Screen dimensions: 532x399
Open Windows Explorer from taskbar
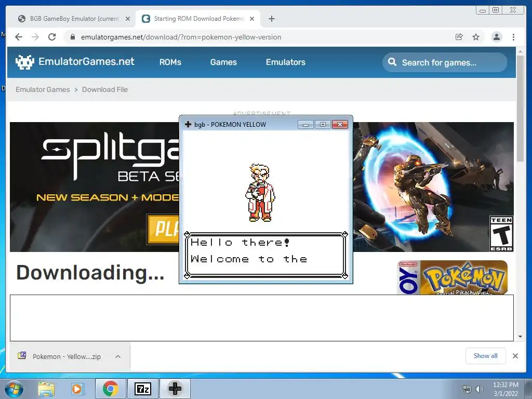pyautogui.click(x=46, y=389)
